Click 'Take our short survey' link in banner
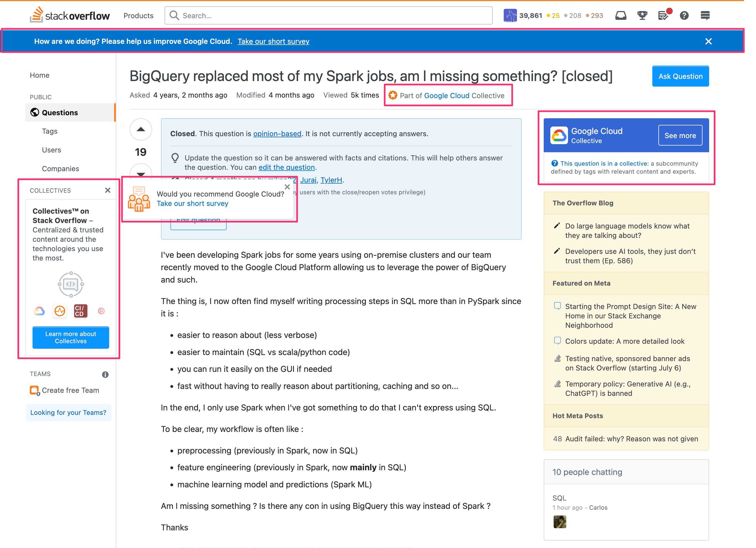Viewport: 756px width, 548px height. coord(274,41)
